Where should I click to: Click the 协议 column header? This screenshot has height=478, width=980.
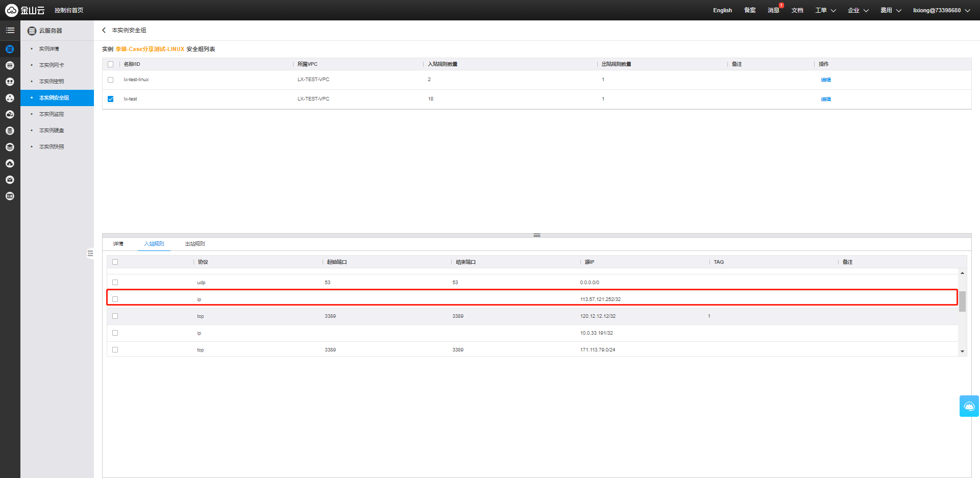(203, 262)
